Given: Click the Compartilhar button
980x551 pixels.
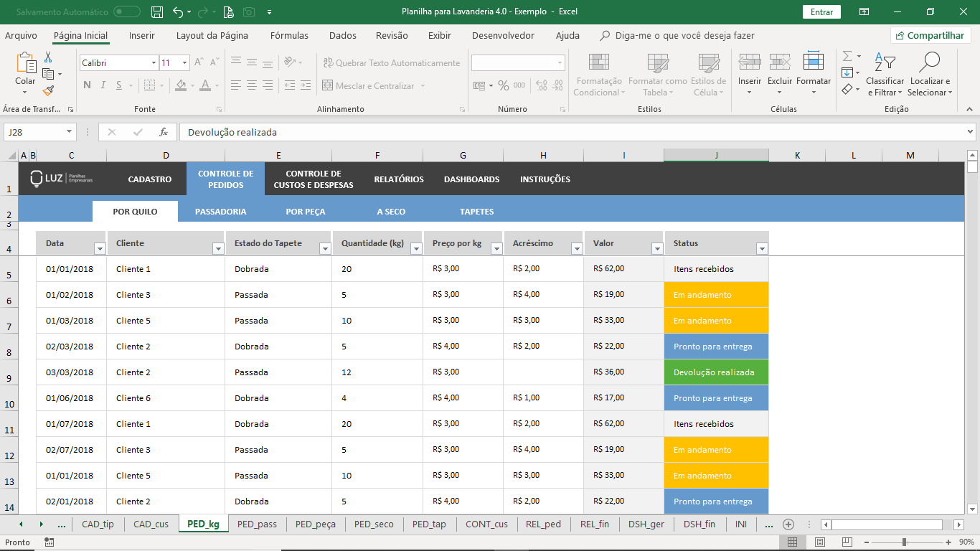Looking at the screenshot, I should tap(930, 35).
